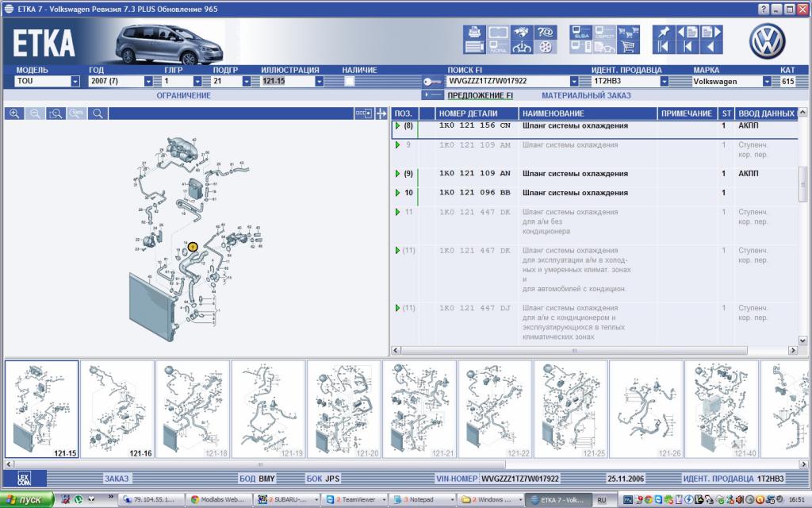
Task: Open the МАТЕРИАЛЬНЫЙ ЗАКАЗ tab
Action: 586,95
